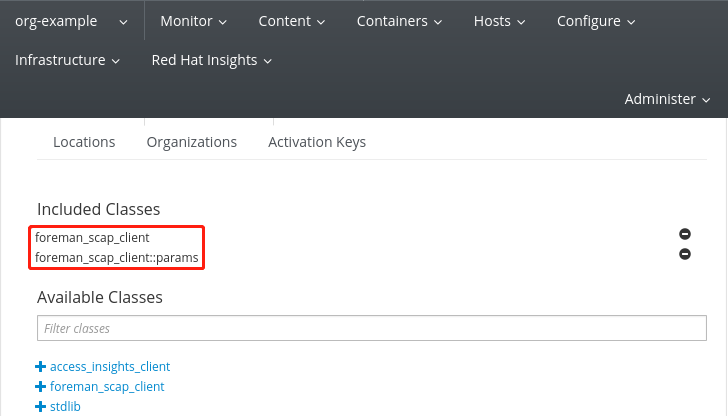The width and height of the screenshot is (728, 416).
Task: Open the Configure menu
Action: click(x=595, y=21)
